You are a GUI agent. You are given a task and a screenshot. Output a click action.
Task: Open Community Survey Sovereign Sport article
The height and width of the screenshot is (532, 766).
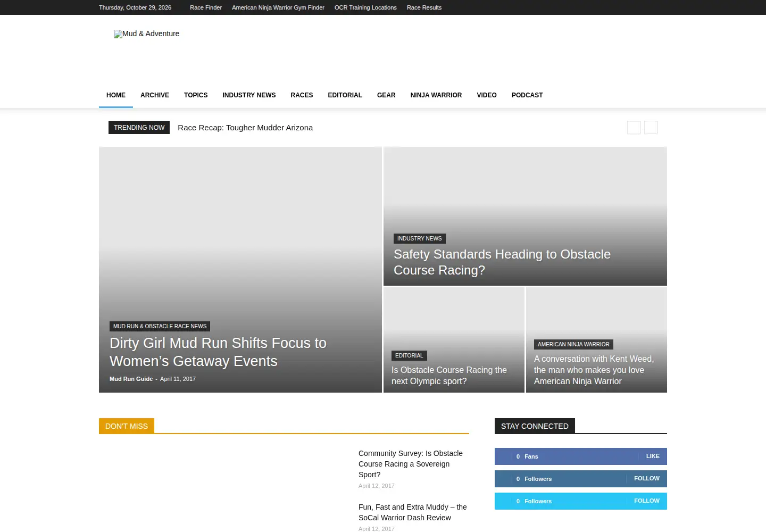411,464
